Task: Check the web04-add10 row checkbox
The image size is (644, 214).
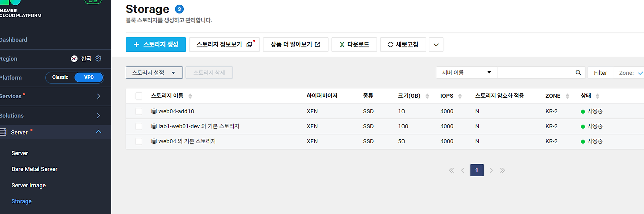Action: pyautogui.click(x=139, y=111)
